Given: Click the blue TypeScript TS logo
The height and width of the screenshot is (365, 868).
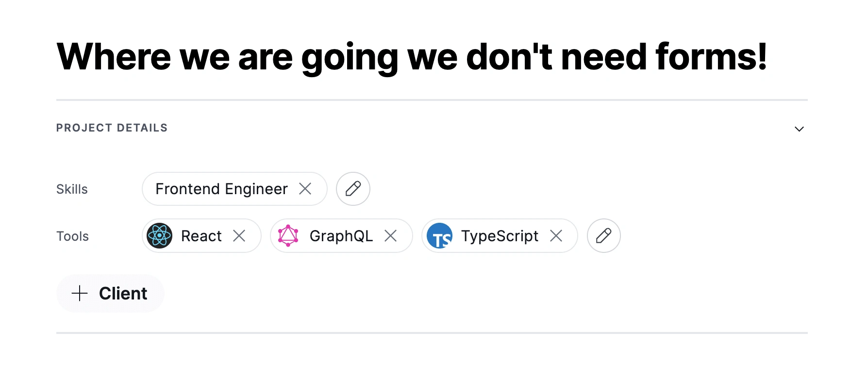Looking at the screenshot, I should click(439, 236).
